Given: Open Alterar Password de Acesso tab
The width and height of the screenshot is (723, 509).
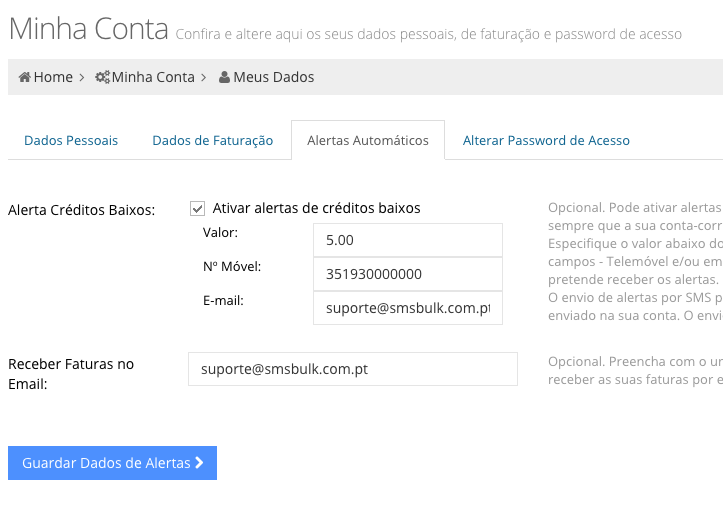Looking at the screenshot, I should click(546, 140).
